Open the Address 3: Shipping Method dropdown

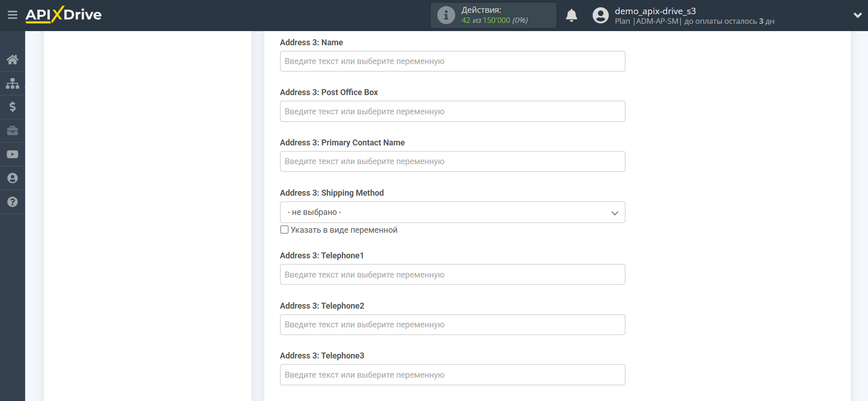pos(452,212)
